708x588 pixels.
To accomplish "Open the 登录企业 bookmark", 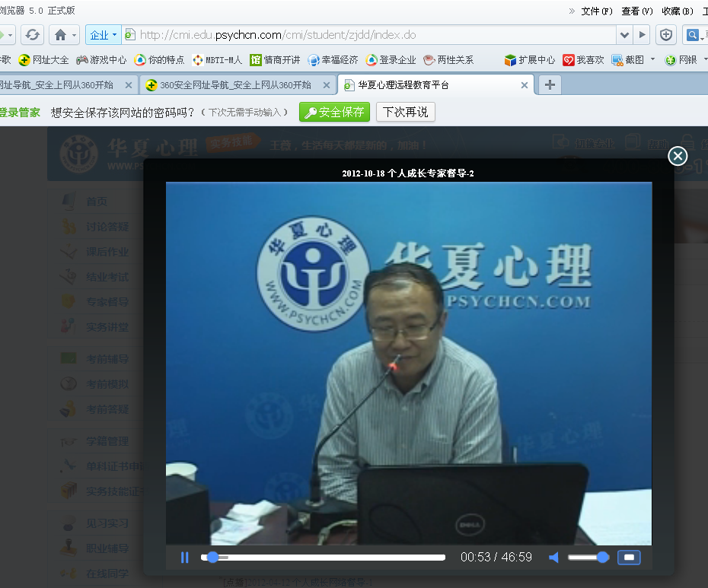I will tap(391, 59).
